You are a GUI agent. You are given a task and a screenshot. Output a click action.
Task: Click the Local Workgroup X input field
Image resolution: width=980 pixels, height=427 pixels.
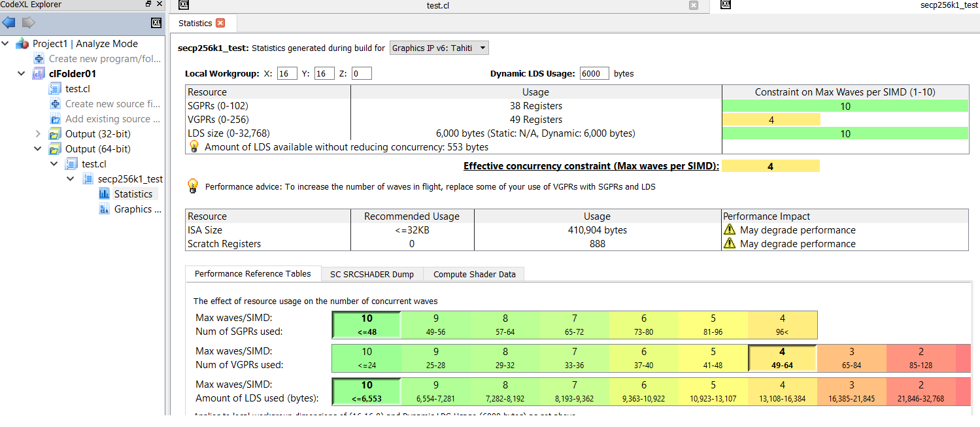[287, 73]
